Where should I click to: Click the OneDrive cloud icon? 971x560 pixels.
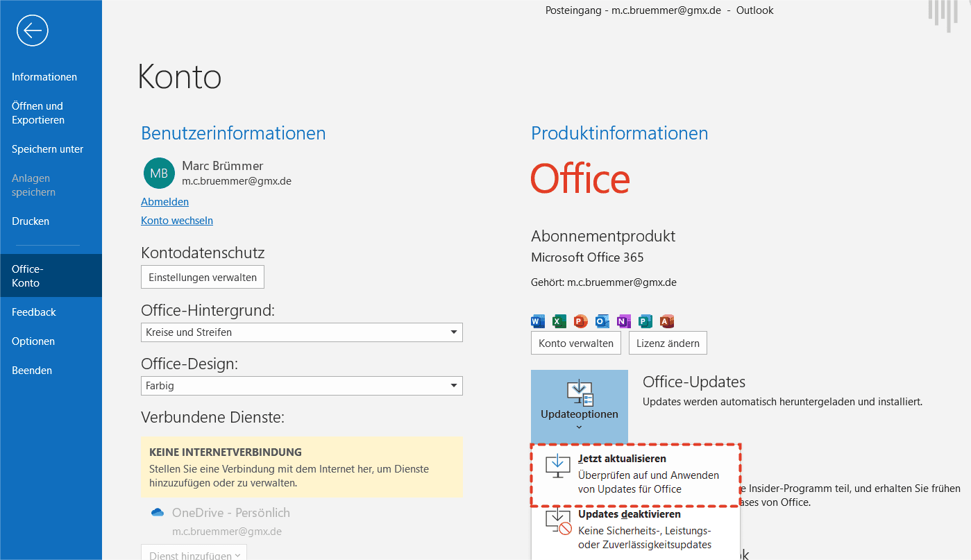158,513
